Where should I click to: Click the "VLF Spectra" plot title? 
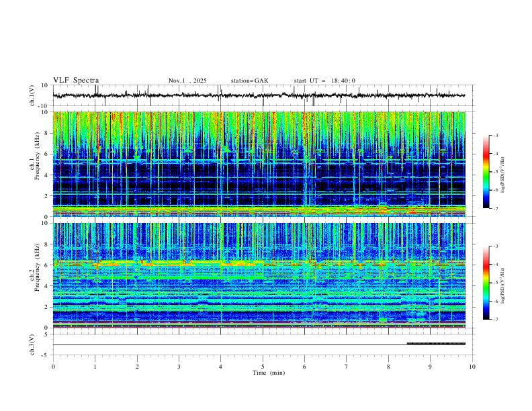pyautogui.click(x=76, y=81)
